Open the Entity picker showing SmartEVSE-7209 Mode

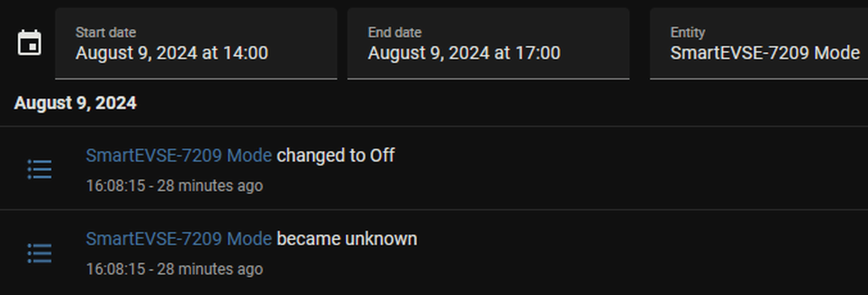pos(759,44)
